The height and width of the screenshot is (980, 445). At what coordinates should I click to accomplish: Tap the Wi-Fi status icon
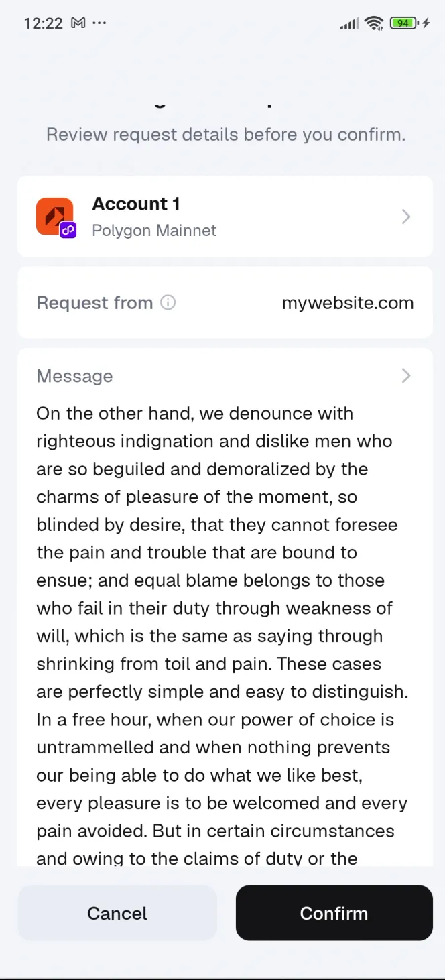click(x=374, y=23)
